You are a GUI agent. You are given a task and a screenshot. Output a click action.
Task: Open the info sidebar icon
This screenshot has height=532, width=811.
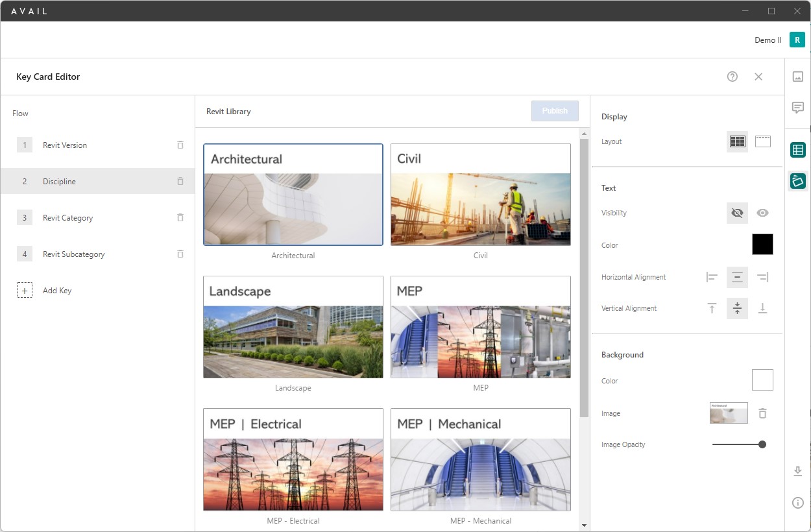tap(798, 503)
